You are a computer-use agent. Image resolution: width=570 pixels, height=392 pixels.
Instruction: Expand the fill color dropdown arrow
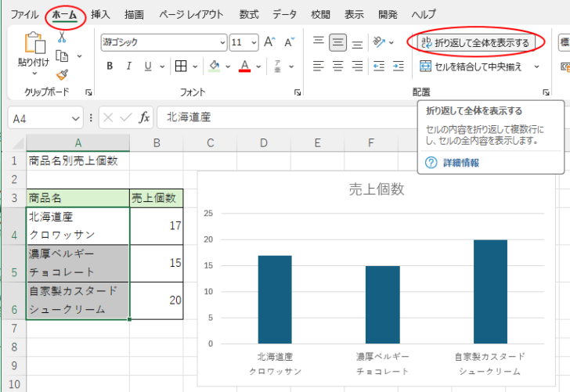(228, 67)
